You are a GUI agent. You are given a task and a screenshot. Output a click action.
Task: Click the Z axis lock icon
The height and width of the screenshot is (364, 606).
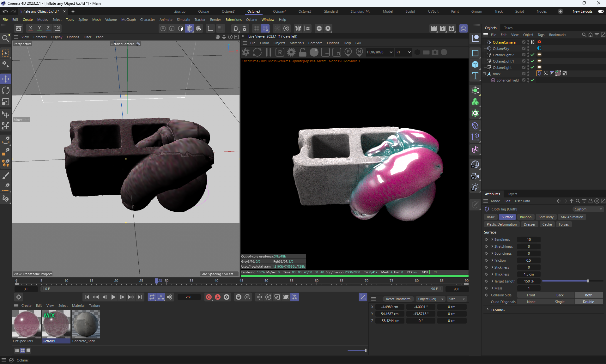(48, 28)
